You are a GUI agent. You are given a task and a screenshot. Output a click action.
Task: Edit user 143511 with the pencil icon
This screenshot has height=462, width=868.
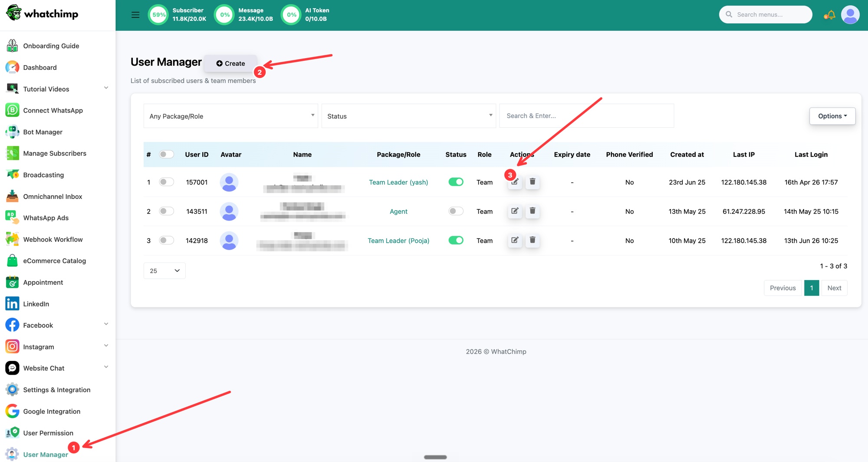coord(515,211)
